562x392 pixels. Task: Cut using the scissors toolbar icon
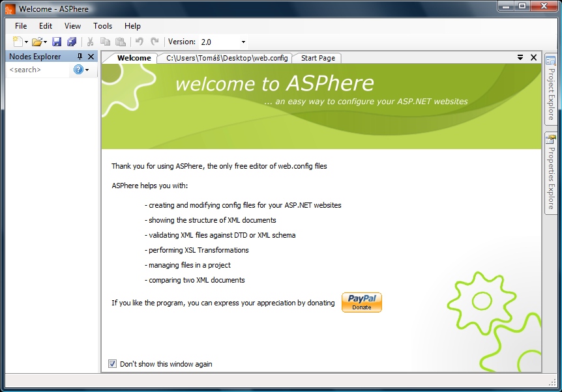[89, 41]
